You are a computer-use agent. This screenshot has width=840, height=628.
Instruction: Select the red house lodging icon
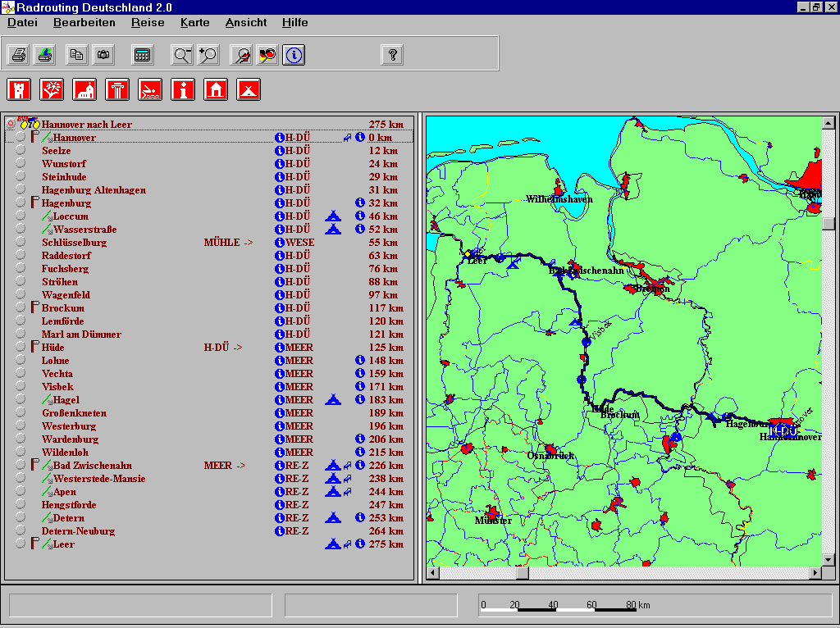coord(216,89)
